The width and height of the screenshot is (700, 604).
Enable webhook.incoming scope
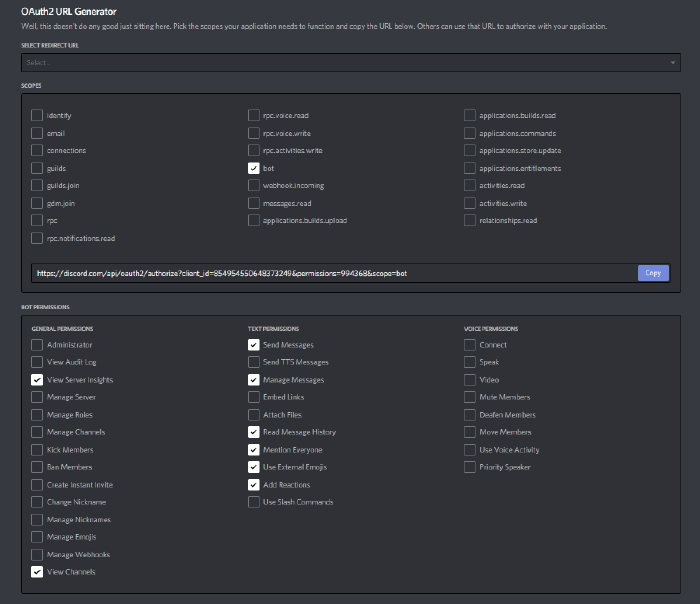coord(254,185)
